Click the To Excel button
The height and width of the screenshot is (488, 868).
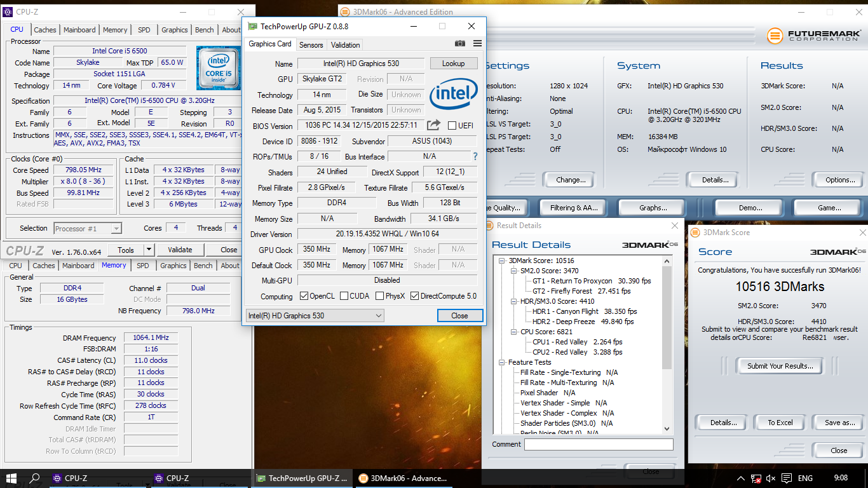[x=780, y=423]
